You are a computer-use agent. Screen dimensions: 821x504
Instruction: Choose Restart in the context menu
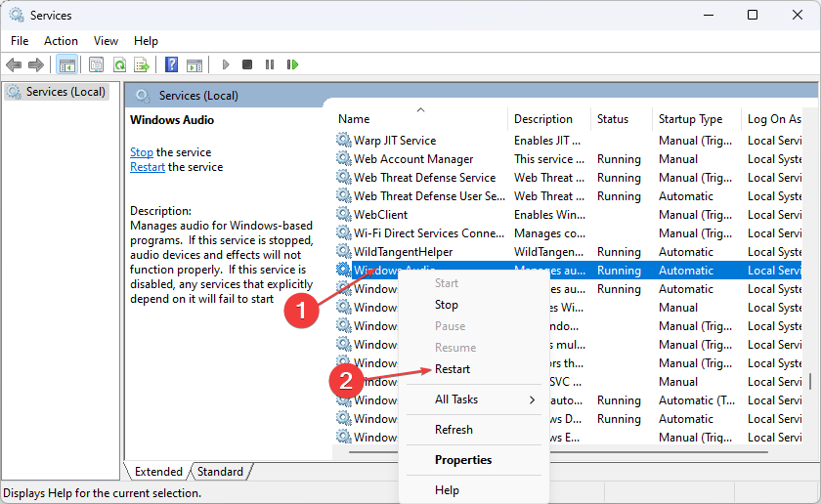pyautogui.click(x=453, y=369)
